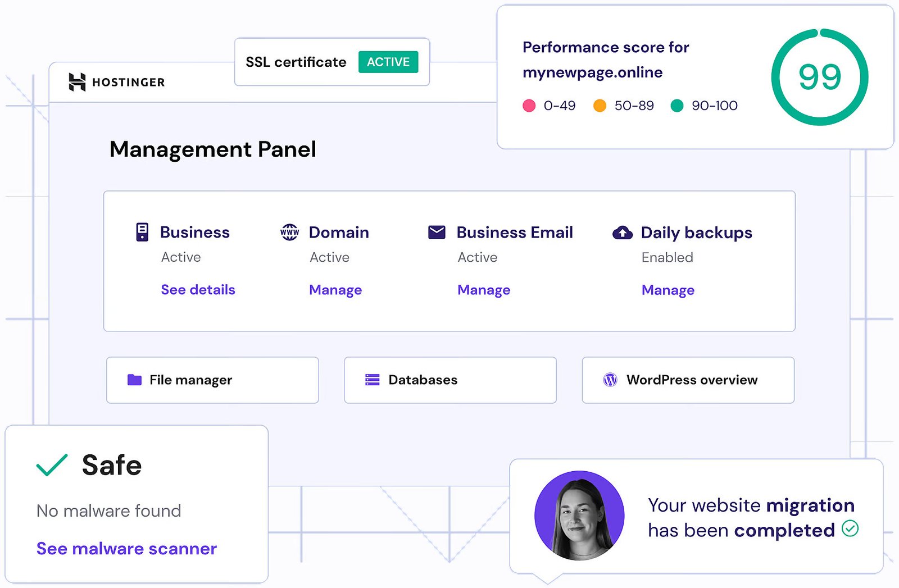Open Manage link under Daily backups
Image resolution: width=899 pixels, height=588 pixels.
point(668,290)
